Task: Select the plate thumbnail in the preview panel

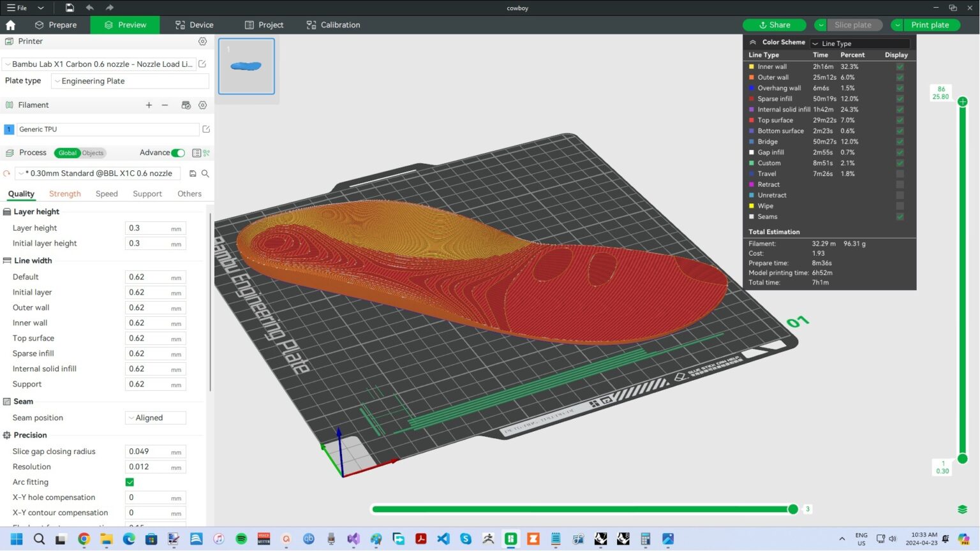Action: coord(246,66)
